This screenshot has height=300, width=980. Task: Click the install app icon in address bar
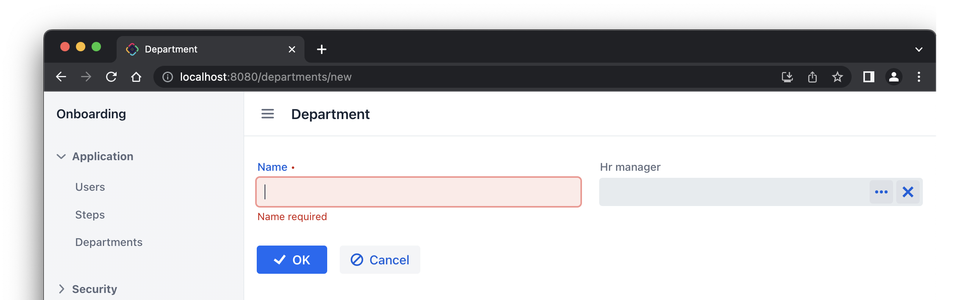point(787,77)
